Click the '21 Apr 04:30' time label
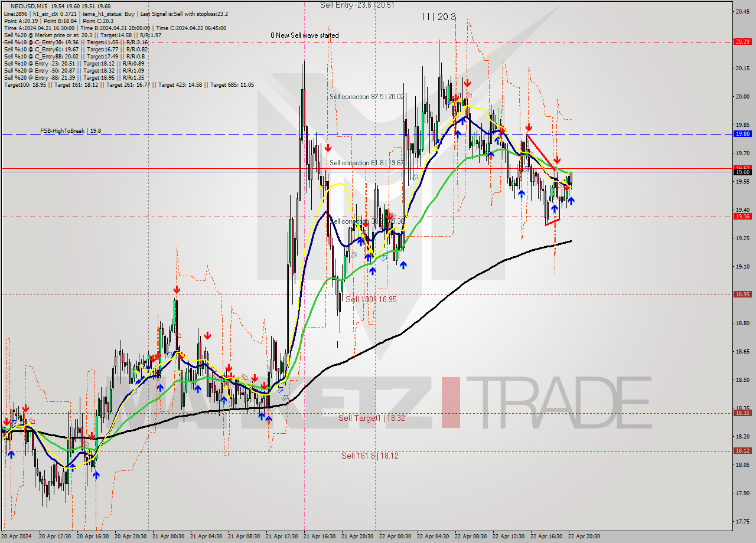Screen dimensions: 756x543 pyautogui.click(x=206, y=537)
